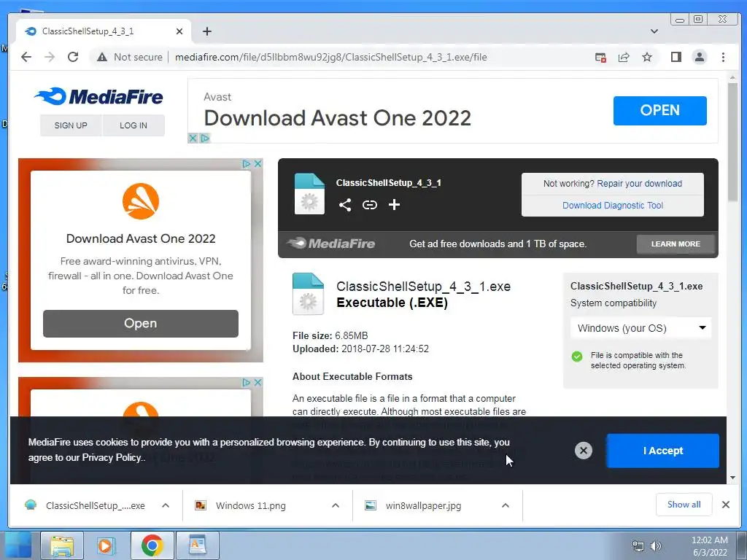Click the page vertical scrollbar thumb

(x=732, y=142)
